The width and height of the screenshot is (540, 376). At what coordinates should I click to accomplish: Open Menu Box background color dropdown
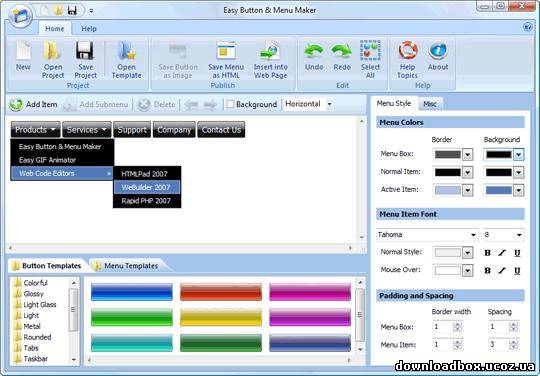coord(519,154)
